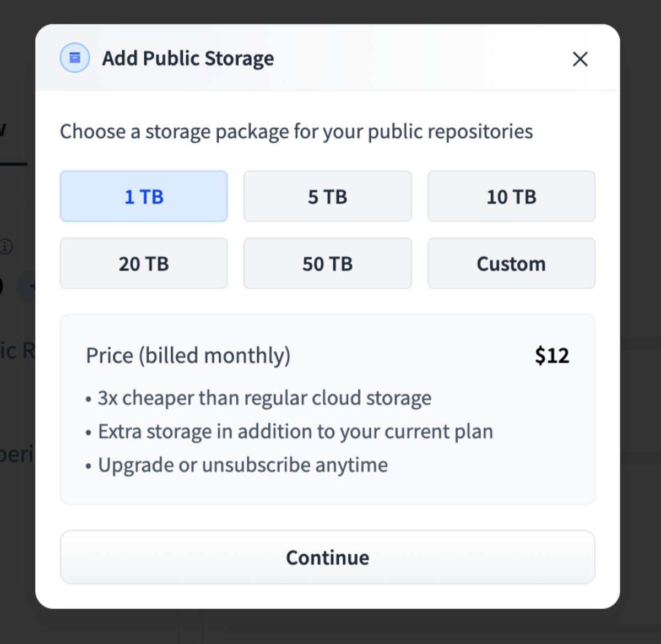Choose the 50 TB storage package
Image resolution: width=661 pixels, height=644 pixels.
pos(327,264)
